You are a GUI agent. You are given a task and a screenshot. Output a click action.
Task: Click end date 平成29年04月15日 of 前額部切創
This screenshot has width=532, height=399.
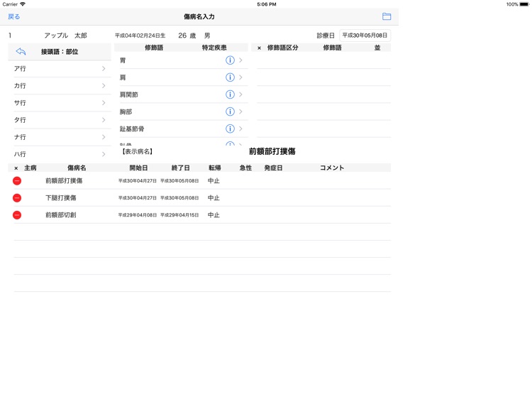(179, 215)
